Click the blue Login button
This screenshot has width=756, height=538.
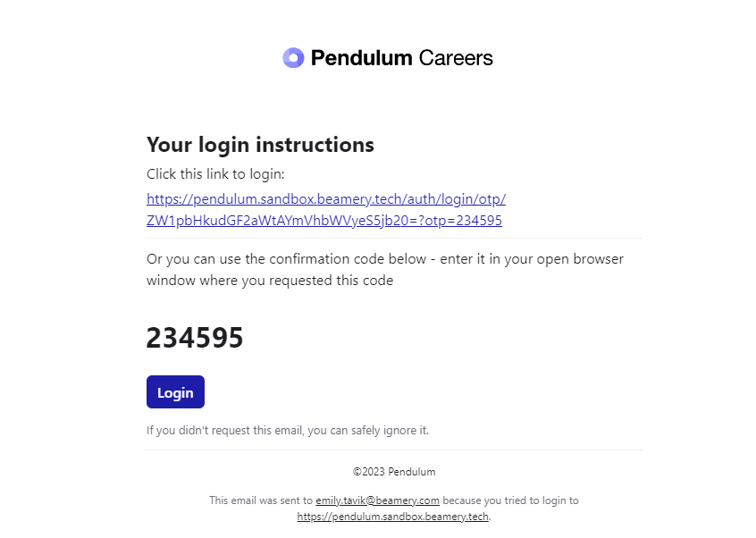[x=175, y=392]
